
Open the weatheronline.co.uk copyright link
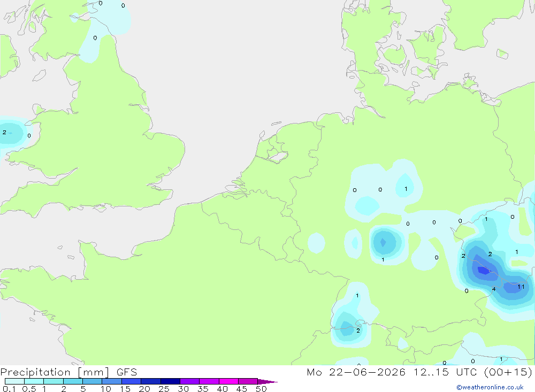[x=490, y=387]
